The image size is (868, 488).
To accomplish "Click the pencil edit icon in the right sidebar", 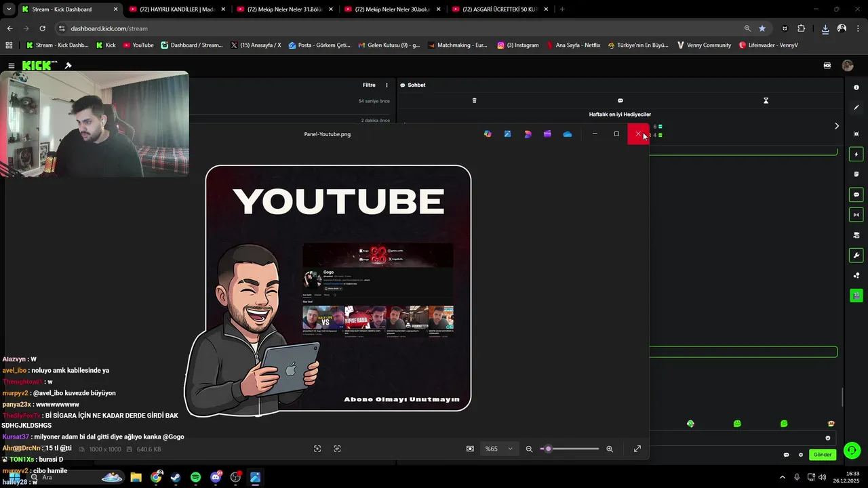I will pyautogui.click(x=856, y=108).
